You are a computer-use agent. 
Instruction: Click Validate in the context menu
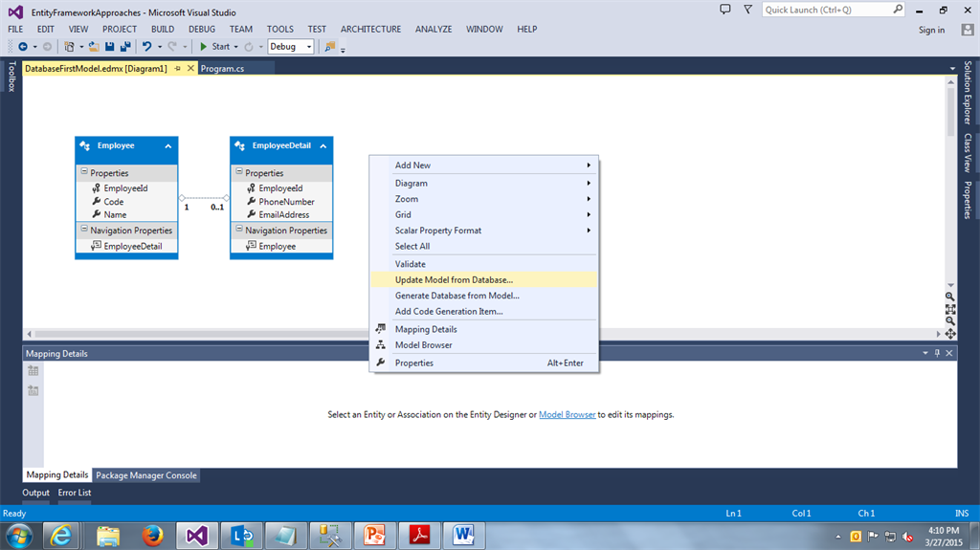[483, 264]
